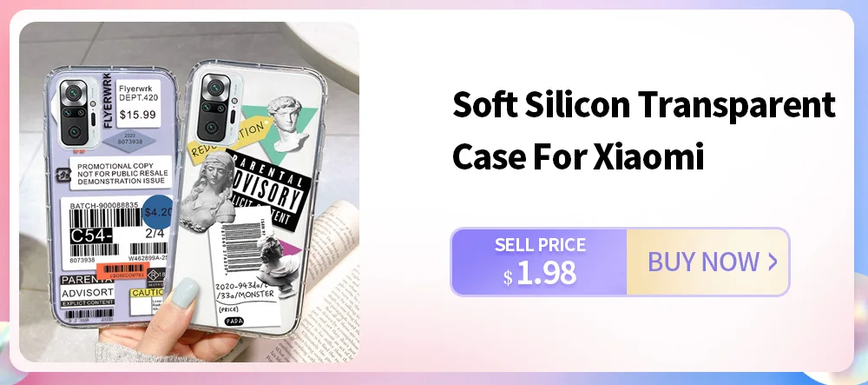Select the purple sticker phone case
This screenshot has width=868, height=385.
[111, 195]
